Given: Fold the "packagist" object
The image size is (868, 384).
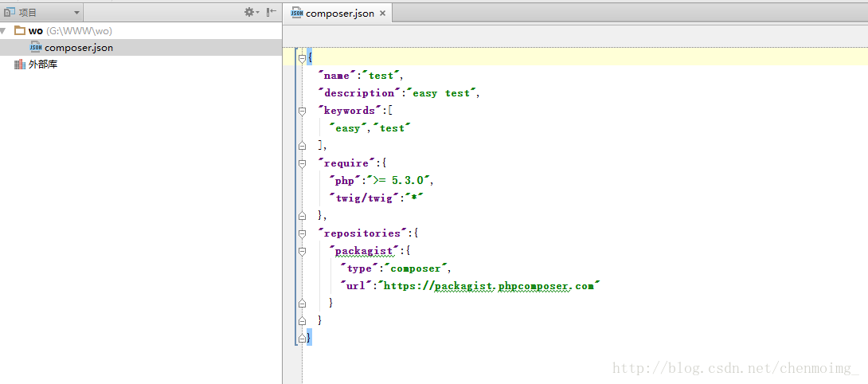Looking at the screenshot, I should coord(302,252).
